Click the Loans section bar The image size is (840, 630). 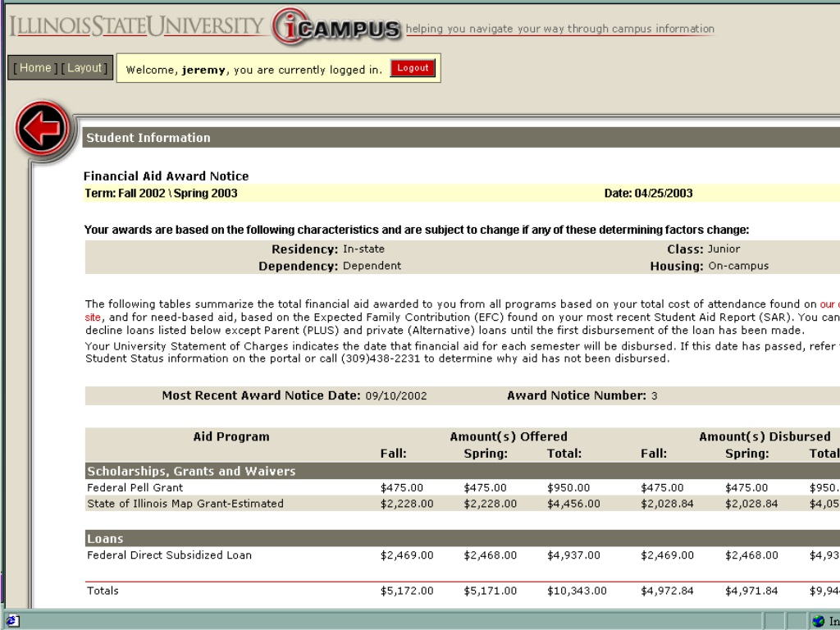tap(463, 538)
